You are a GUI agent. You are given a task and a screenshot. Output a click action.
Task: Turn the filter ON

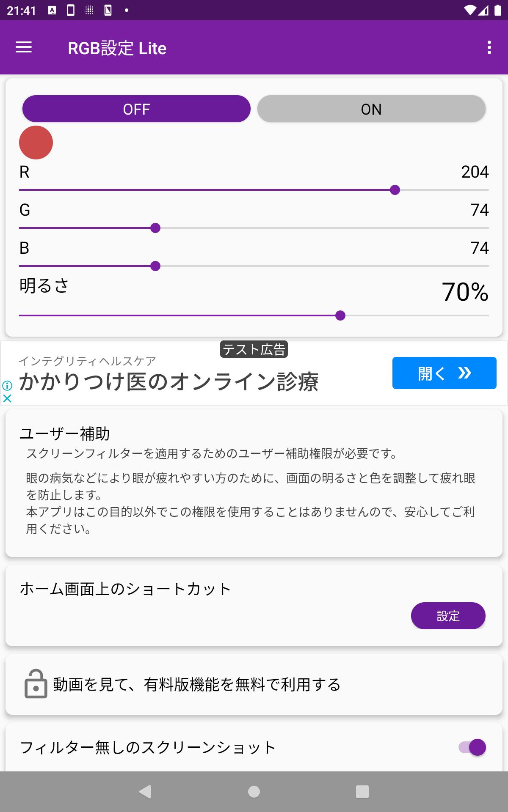point(371,109)
